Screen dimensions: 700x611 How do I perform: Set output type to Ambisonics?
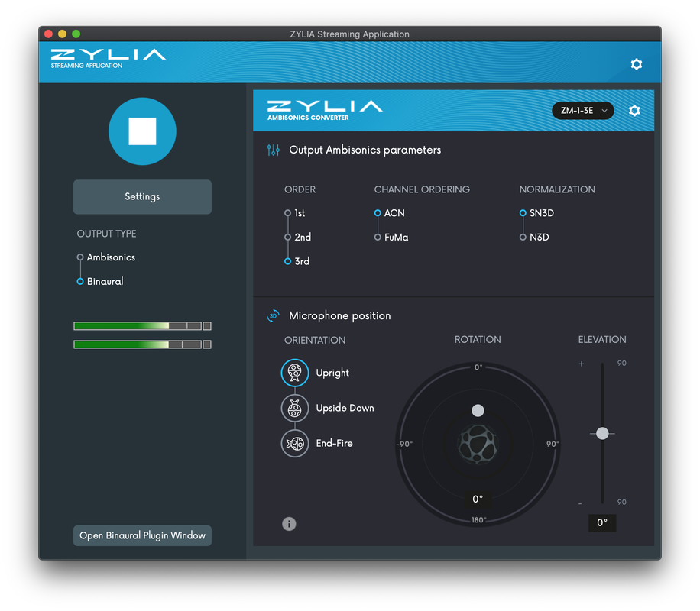[80, 257]
